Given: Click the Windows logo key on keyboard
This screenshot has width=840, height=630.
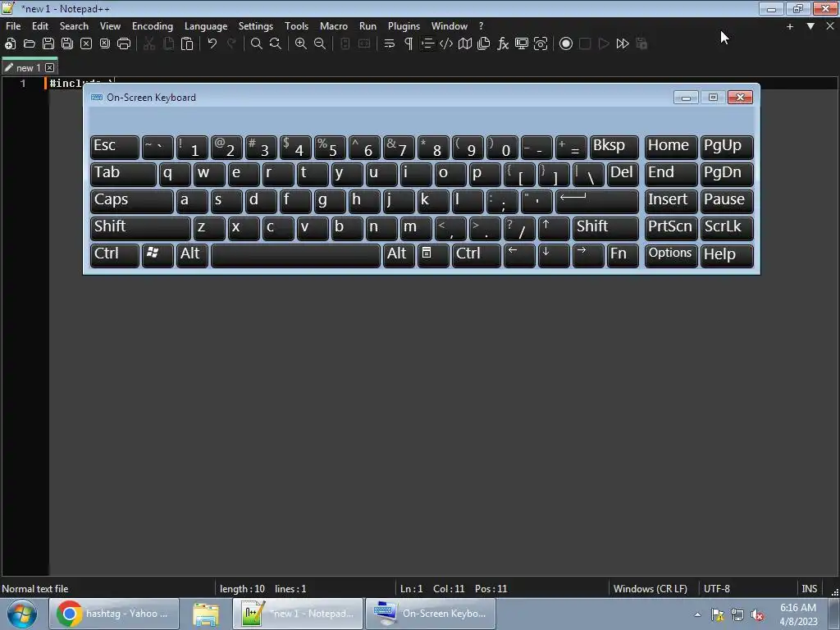Looking at the screenshot, I should click(x=157, y=254).
